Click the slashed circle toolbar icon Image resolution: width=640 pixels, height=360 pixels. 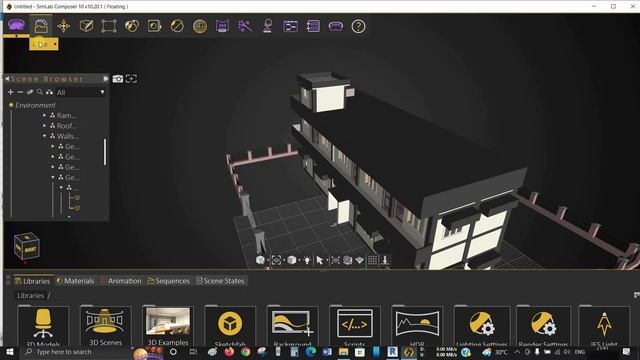[177, 26]
